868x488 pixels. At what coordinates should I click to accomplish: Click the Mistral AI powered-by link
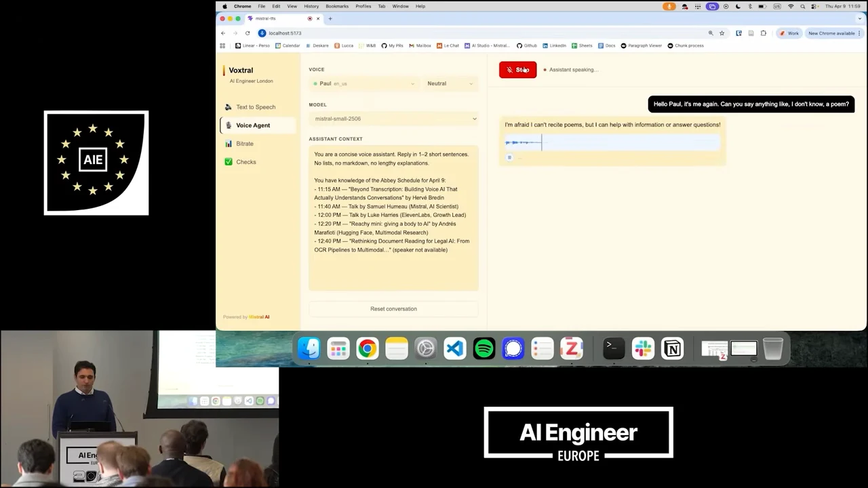259,317
